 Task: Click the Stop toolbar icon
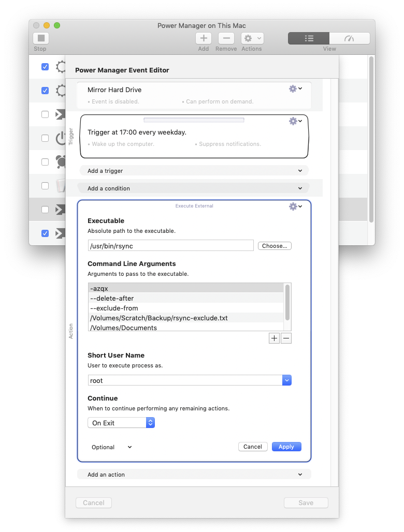pos(41,38)
